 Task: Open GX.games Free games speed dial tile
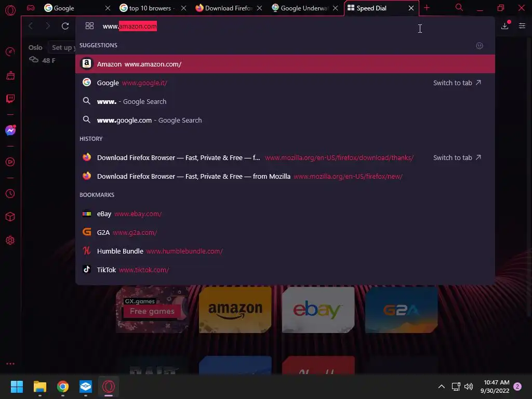pos(152,310)
